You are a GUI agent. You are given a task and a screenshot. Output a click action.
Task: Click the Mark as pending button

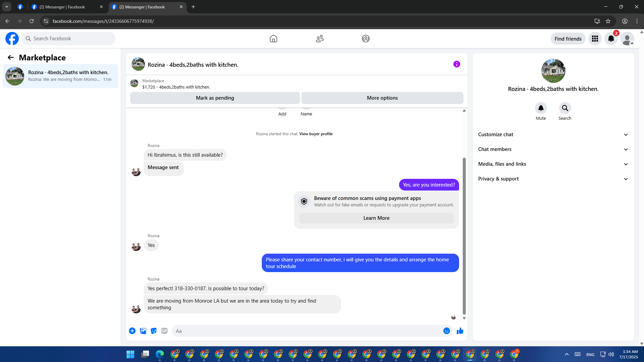pos(215,98)
